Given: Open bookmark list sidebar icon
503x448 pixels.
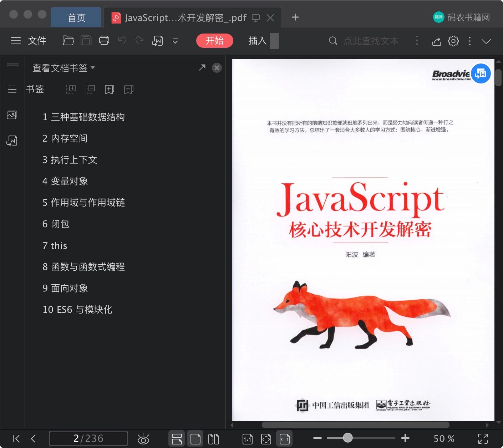Looking at the screenshot, I should 12,89.
